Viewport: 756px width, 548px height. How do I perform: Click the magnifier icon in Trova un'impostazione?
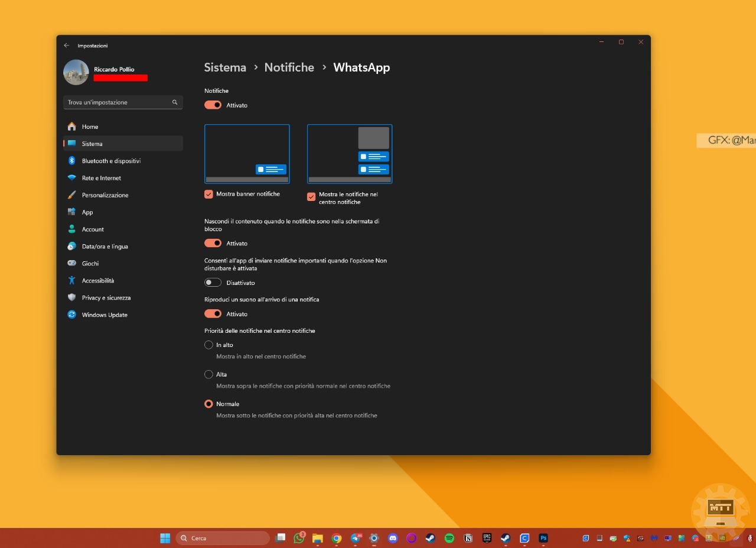175,102
